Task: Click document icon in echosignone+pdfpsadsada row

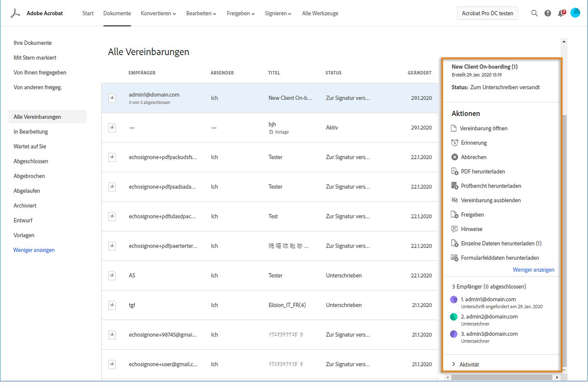Action: [112, 187]
